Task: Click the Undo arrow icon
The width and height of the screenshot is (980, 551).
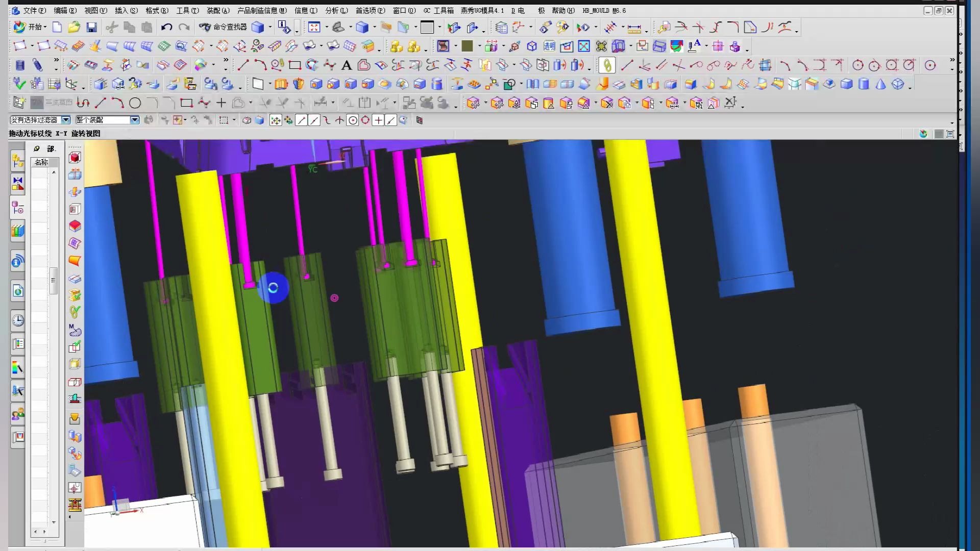Action: pyautogui.click(x=166, y=28)
